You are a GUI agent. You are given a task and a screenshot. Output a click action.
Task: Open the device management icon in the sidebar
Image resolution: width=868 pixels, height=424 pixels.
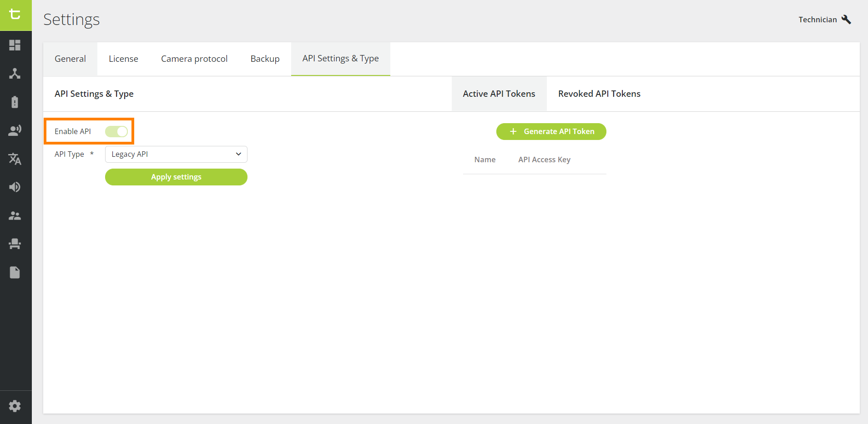tap(15, 102)
